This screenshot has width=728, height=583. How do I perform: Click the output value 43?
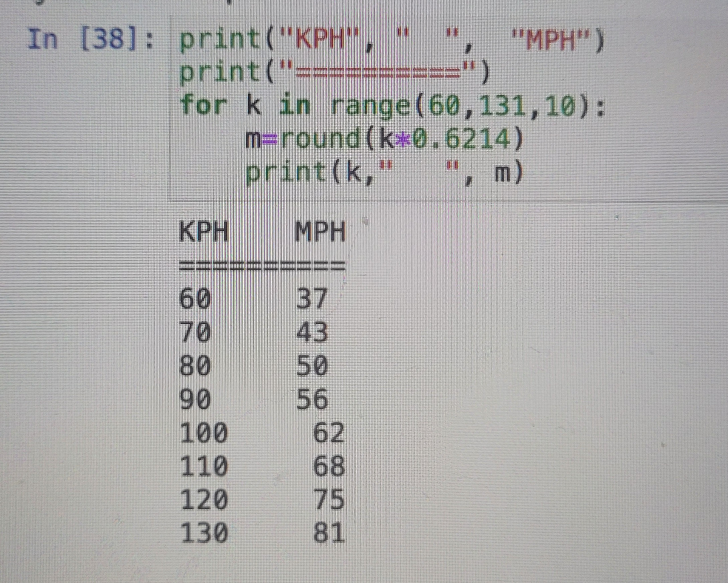tap(312, 332)
